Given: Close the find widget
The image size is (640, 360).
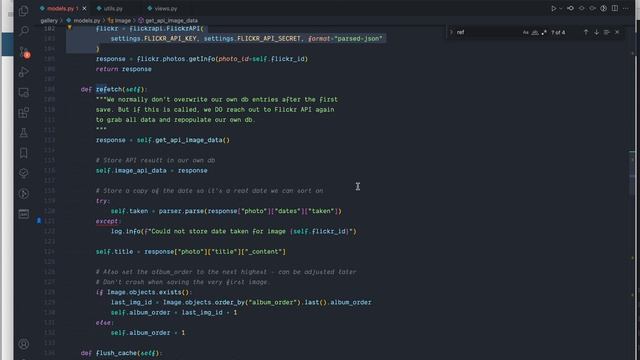Looking at the screenshot, I should point(617,32).
